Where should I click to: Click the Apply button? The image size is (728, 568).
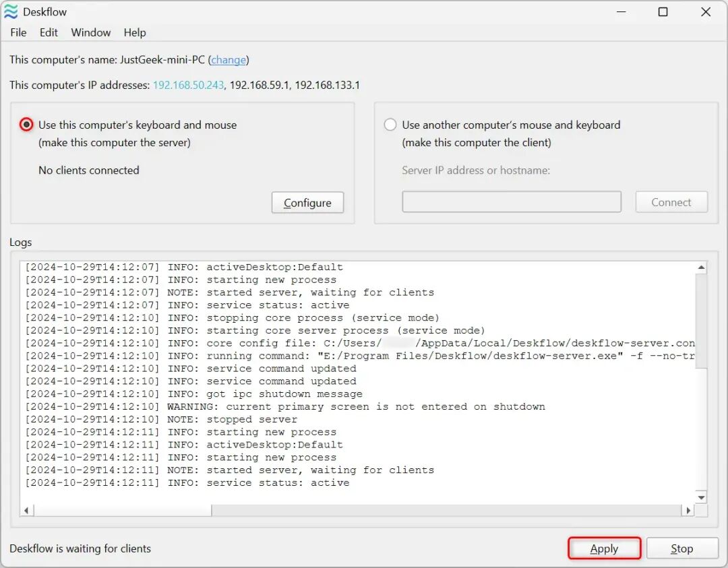(604, 548)
